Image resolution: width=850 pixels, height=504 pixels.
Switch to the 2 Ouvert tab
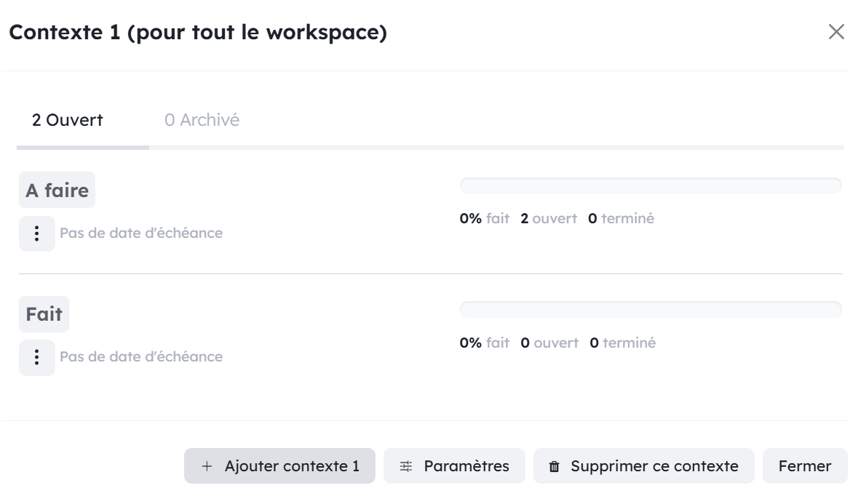pyautogui.click(x=67, y=120)
